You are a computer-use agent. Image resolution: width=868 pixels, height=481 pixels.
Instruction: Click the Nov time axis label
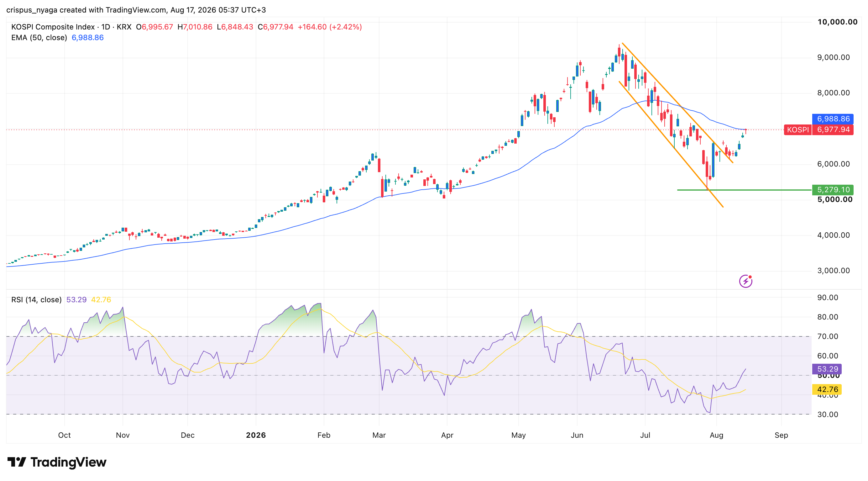point(123,435)
